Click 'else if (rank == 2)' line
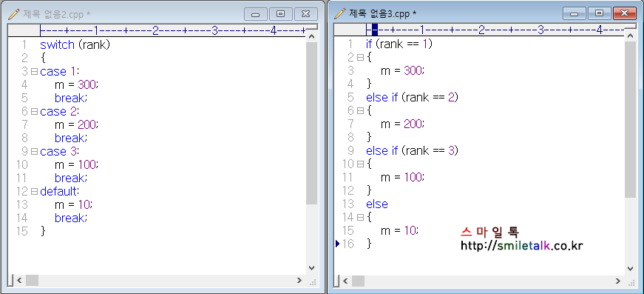This screenshot has width=644, height=294. [412, 98]
